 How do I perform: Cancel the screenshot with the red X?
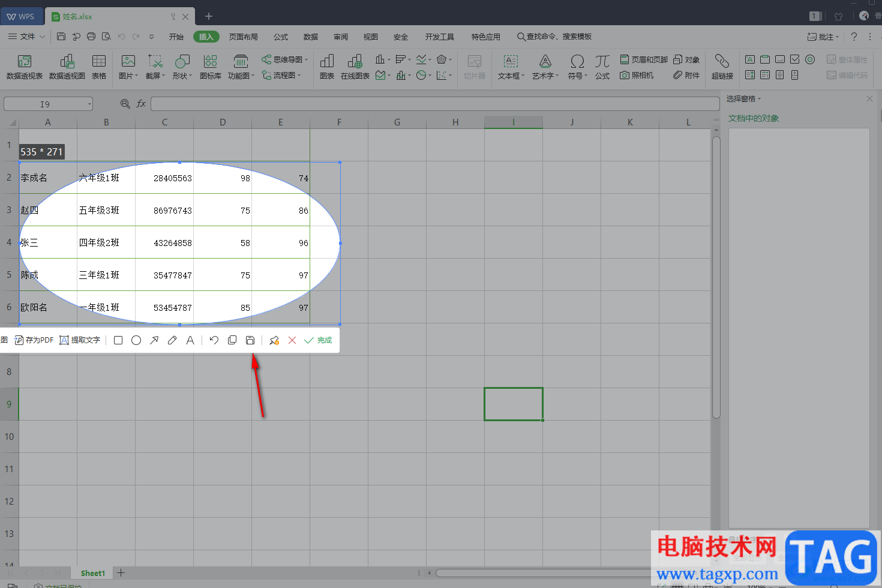pos(292,340)
